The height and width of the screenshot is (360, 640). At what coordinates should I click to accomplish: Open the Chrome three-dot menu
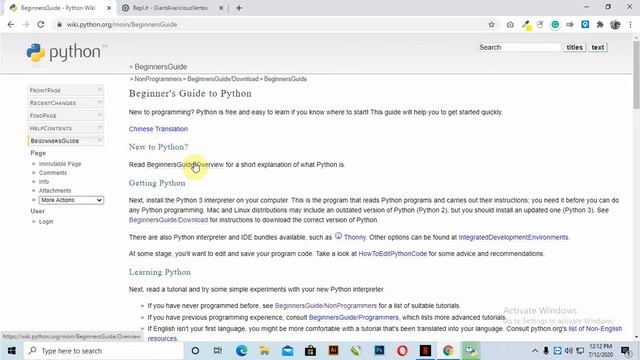click(631, 24)
